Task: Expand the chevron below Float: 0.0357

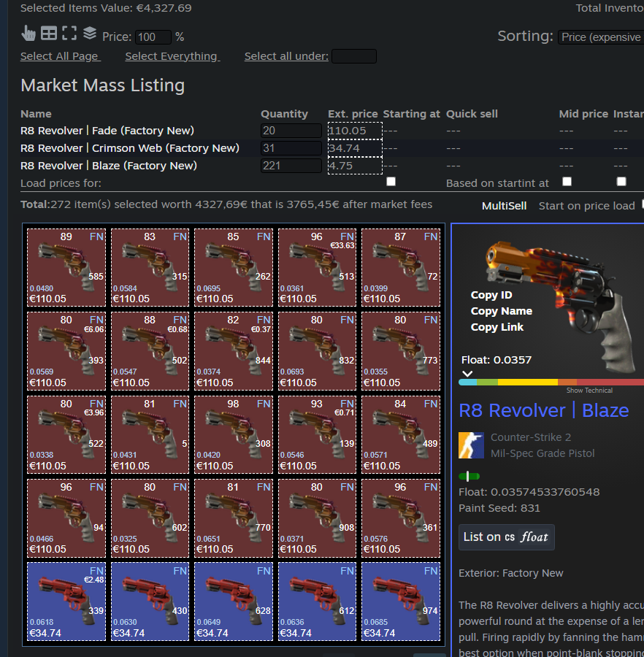Action: [467, 373]
